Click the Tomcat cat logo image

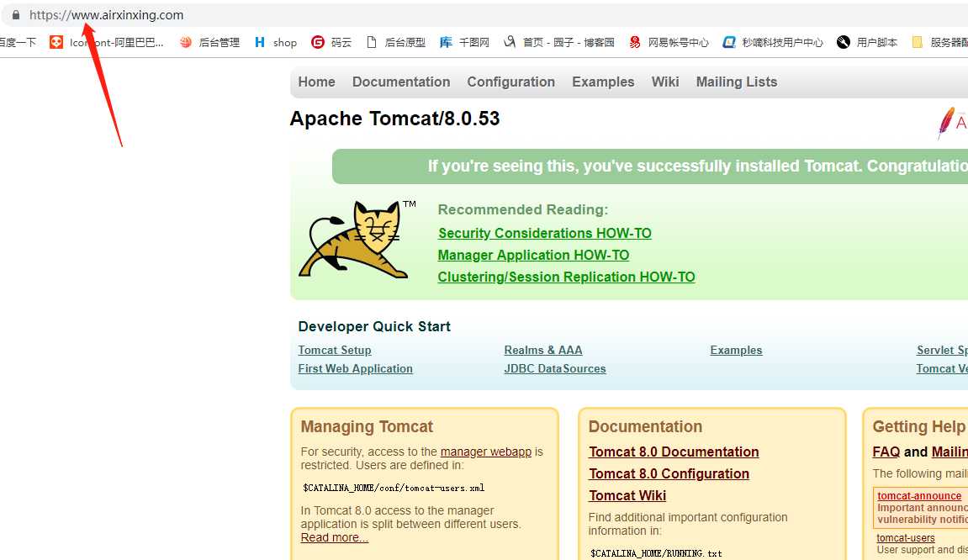pos(357,238)
